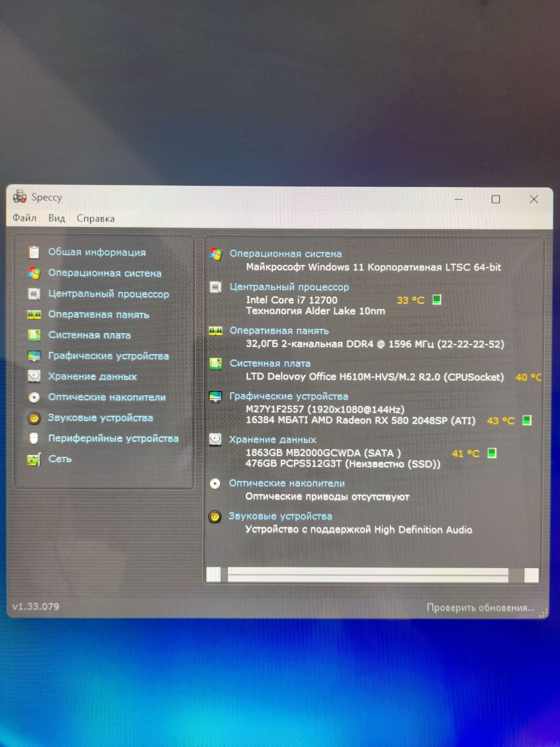Select Операционная система in the sidebar
The width and height of the screenshot is (560, 747).
point(105,273)
